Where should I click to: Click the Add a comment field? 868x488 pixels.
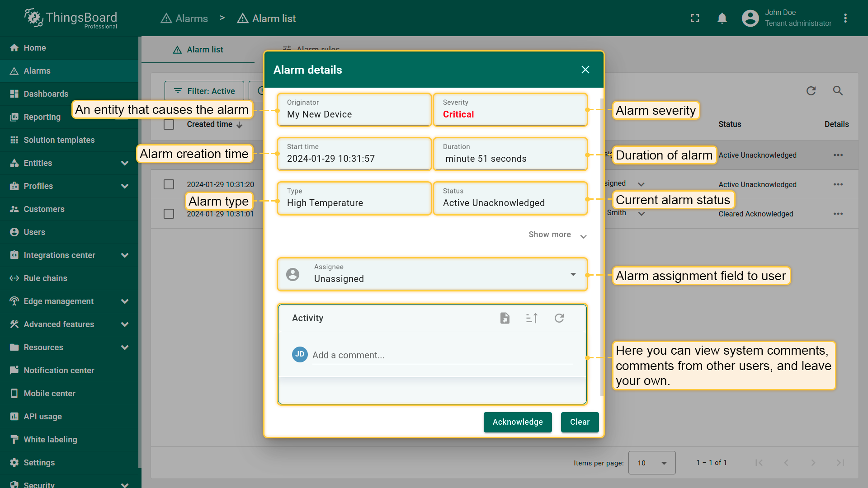pos(442,355)
